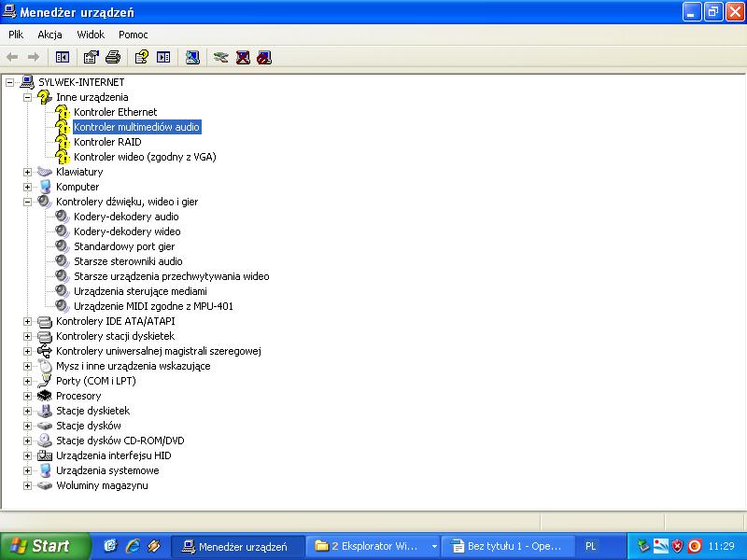
Task: Click the security shield tray icon
Action: pyautogui.click(x=676, y=546)
